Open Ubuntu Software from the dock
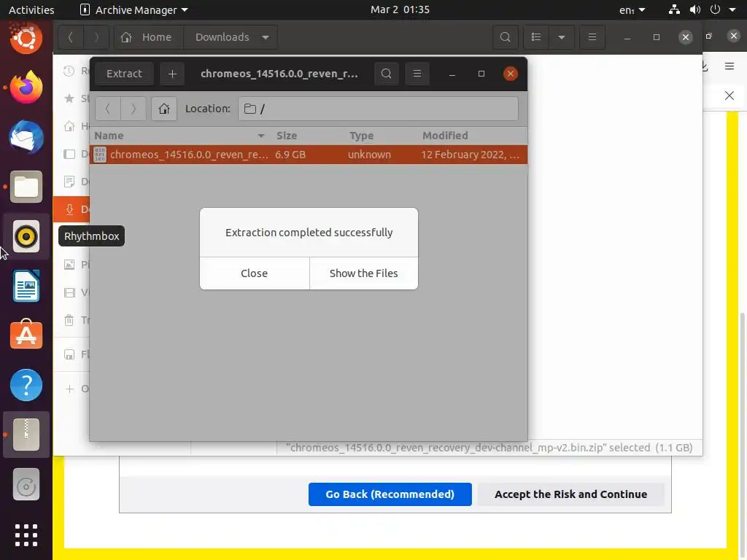 click(26, 335)
